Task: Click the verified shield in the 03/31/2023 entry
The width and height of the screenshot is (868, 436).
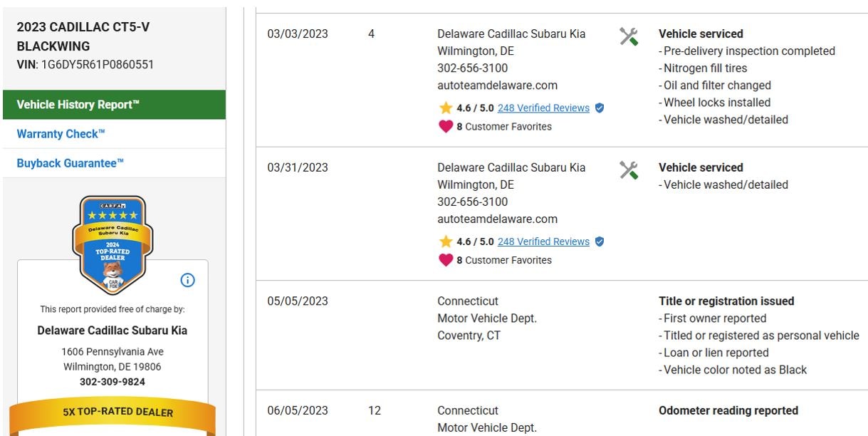Action: coord(600,242)
